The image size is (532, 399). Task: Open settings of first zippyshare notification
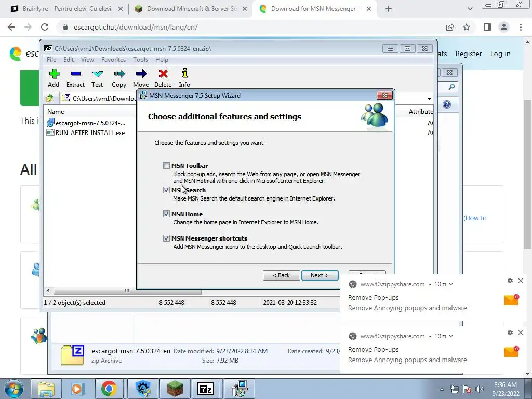tap(510, 281)
